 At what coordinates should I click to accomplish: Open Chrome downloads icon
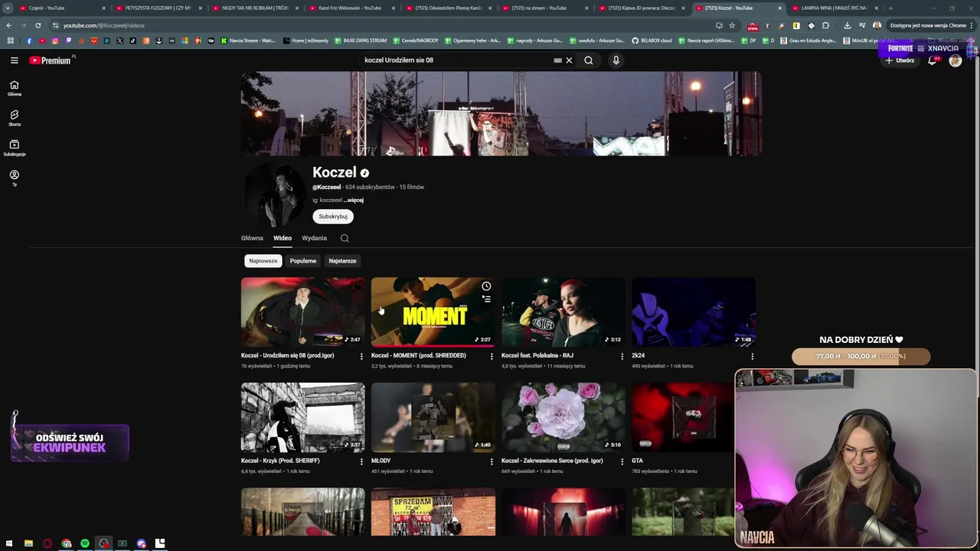tap(847, 25)
